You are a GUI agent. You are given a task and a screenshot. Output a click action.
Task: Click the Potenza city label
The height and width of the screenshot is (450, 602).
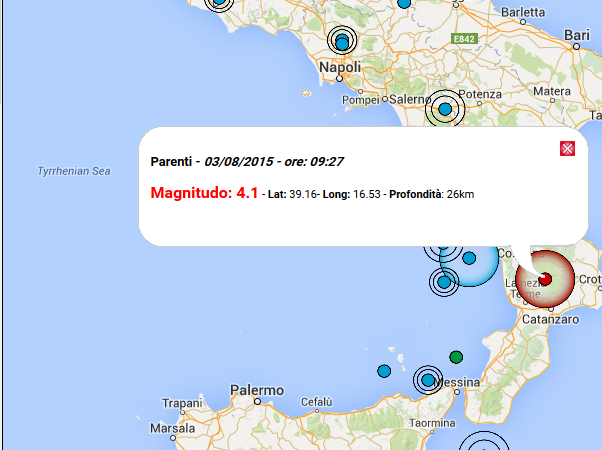[x=480, y=94]
